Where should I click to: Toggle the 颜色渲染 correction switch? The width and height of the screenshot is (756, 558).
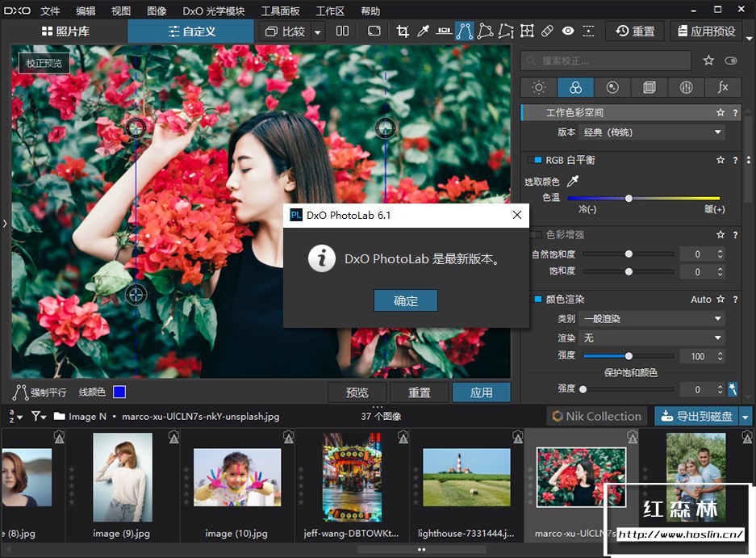(537, 299)
